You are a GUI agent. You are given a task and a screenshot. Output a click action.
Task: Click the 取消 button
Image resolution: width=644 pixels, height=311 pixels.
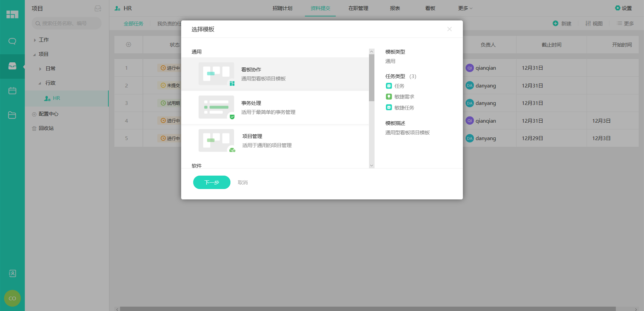(x=243, y=182)
